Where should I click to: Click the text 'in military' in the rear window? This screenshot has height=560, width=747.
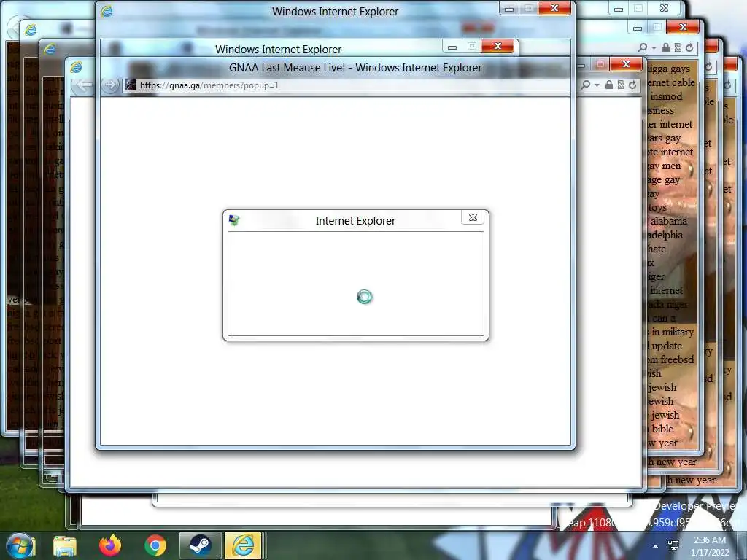pos(673,332)
